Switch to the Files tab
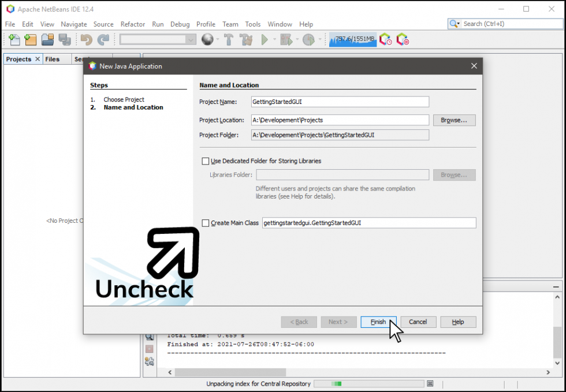Screen dimensions: 566x392 [52, 59]
